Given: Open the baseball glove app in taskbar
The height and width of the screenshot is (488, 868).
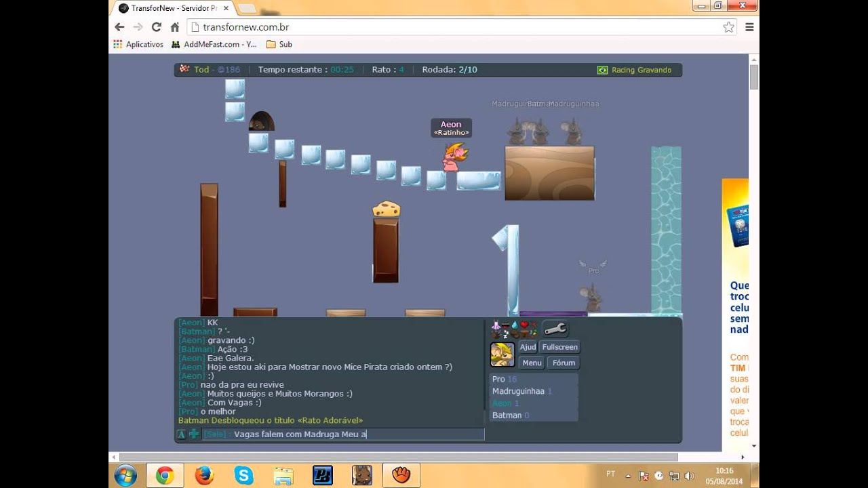Looking at the screenshot, I should point(401,476).
